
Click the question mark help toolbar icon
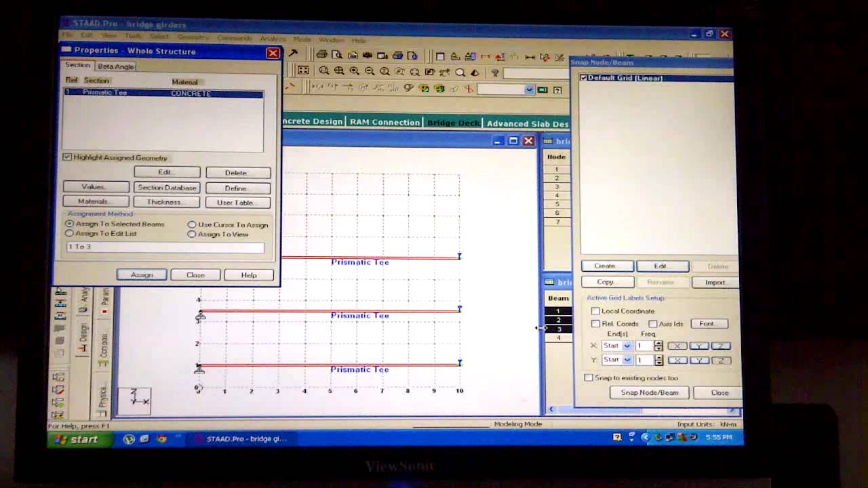pyautogui.click(x=494, y=73)
